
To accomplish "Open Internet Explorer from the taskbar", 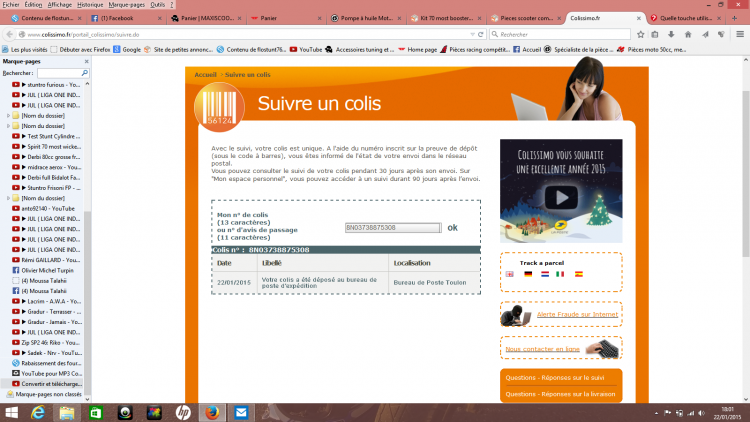I will coord(37,412).
